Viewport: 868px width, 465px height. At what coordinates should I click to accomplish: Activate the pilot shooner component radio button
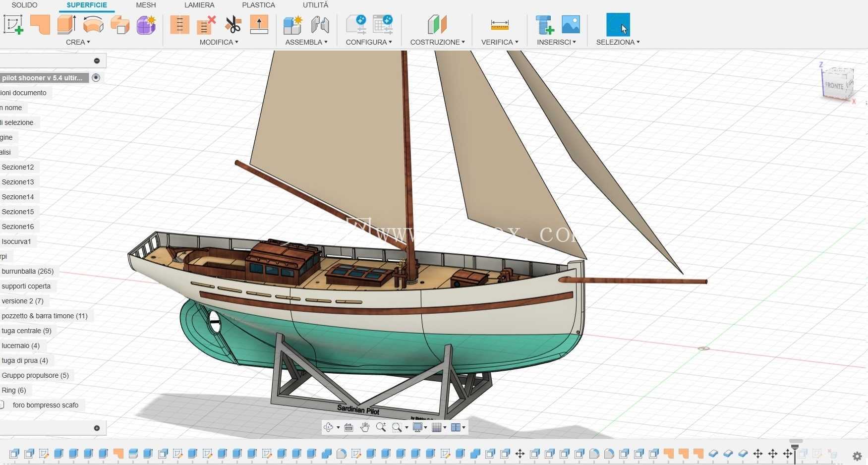[x=96, y=78]
